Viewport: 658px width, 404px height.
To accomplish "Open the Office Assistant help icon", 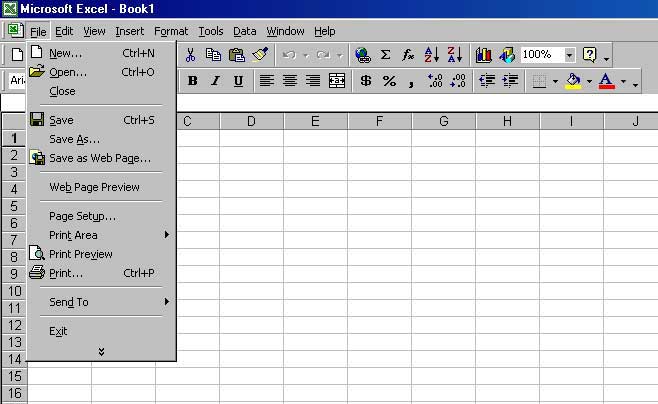I will [x=590, y=55].
